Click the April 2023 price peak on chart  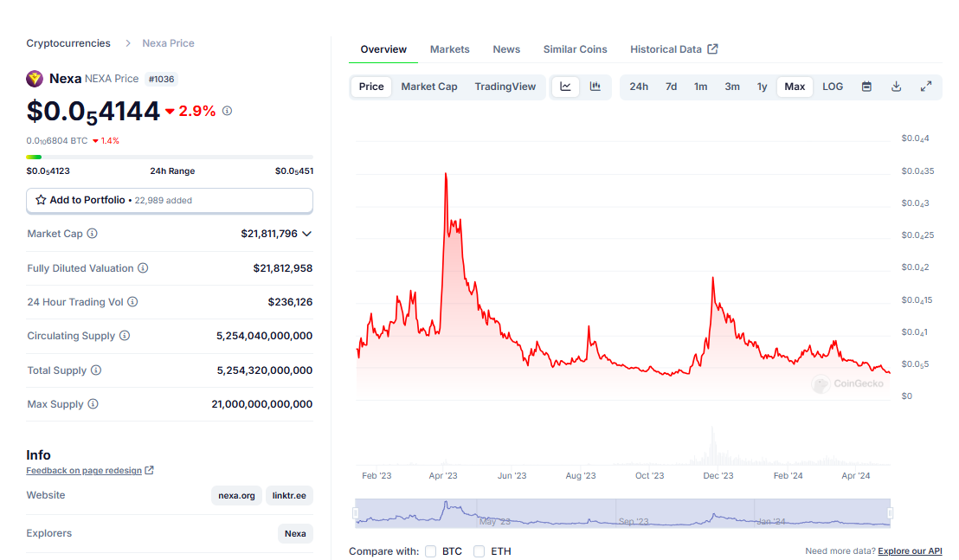click(446, 174)
